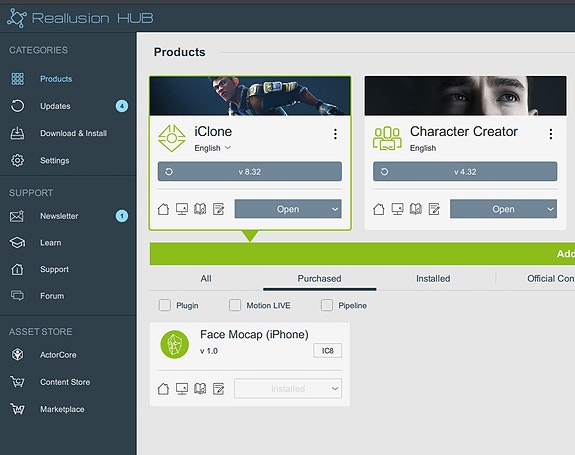Expand iClone English language dropdown
The image size is (575, 455).
[212, 148]
